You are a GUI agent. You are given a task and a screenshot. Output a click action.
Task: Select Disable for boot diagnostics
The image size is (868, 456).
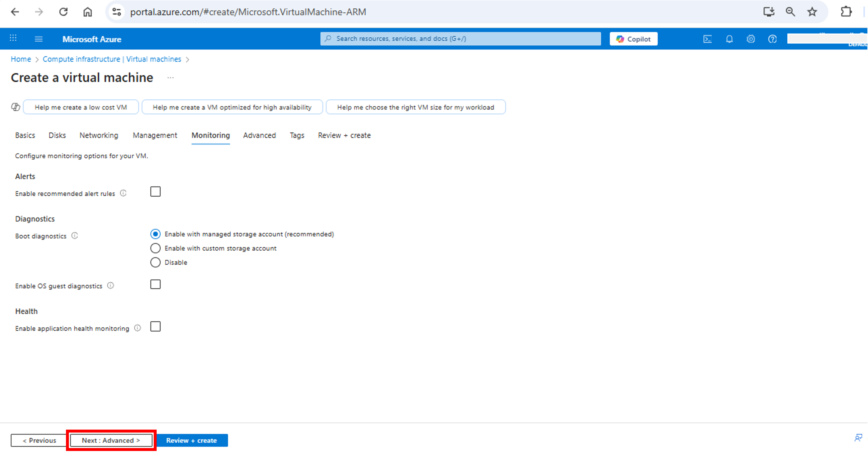click(155, 262)
